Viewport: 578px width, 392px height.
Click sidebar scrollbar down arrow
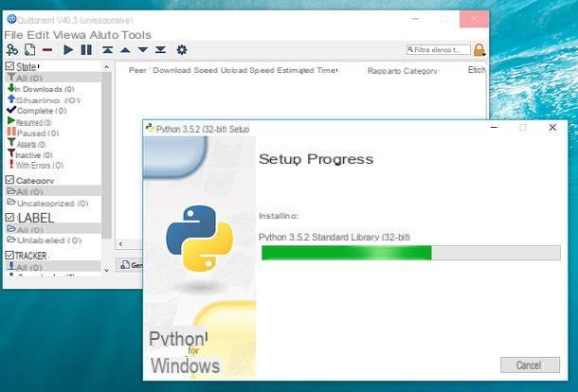[106, 270]
